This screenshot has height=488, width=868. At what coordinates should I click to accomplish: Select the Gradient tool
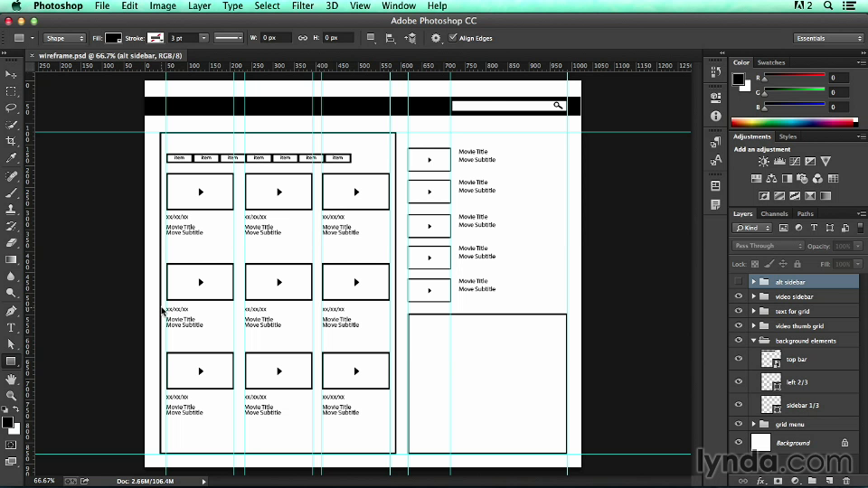(x=11, y=259)
